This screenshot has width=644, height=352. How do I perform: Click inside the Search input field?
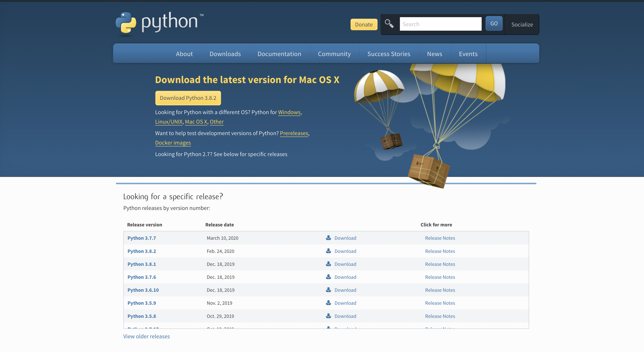(x=441, y=24)
